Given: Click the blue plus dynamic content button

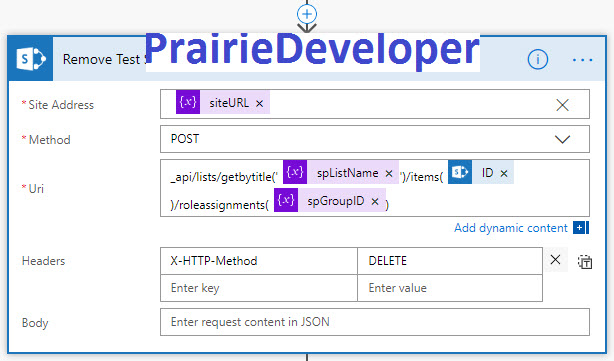Looking at the screenshot, I should click(581, 227).
